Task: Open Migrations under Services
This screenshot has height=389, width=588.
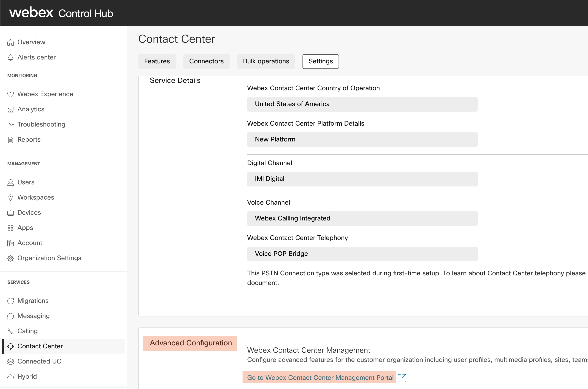Action: [x=33, y=300]
